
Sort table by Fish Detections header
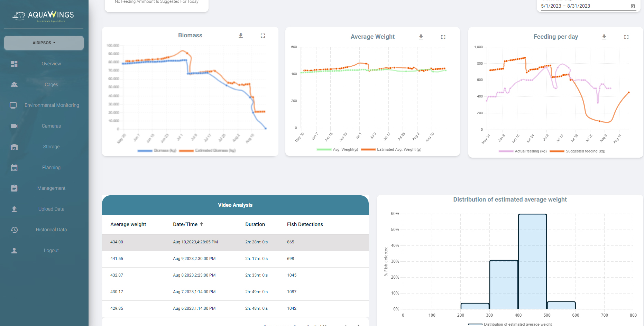coord(305,224)
